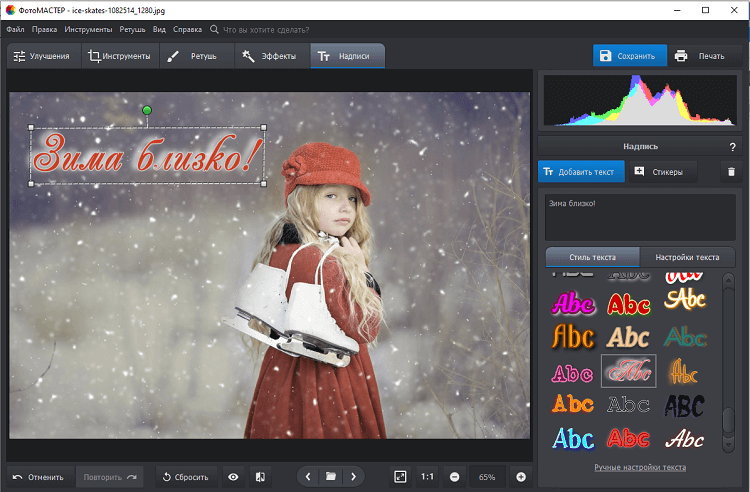Open the Инструменты menu
Screen dimensions: 750x492
[x=89, y=30]
